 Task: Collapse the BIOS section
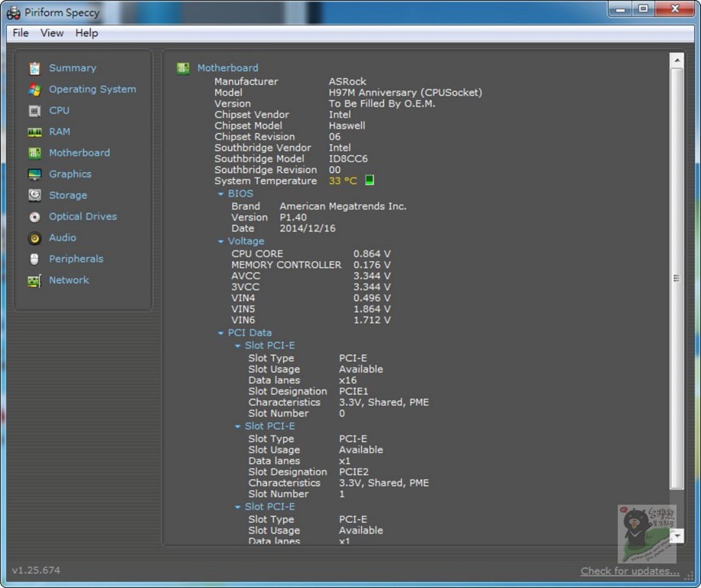pos(221,194)
